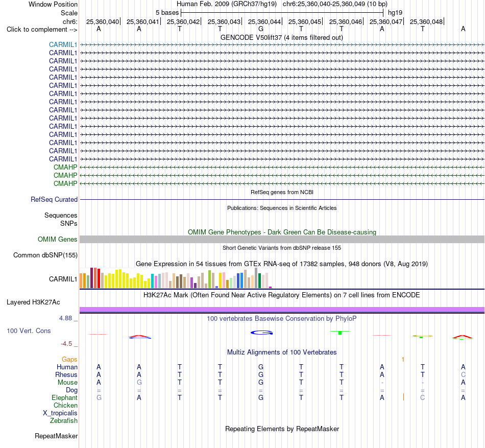This screenshot has width=485, height=448.
Task: Open the 'GENCODE V50lift37 (4 items filtered out)' title
Action: pos(281,37)
